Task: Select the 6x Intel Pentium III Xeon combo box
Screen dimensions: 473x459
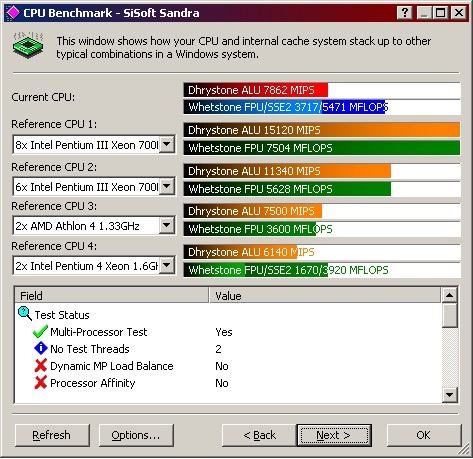Action: point(94,186)
